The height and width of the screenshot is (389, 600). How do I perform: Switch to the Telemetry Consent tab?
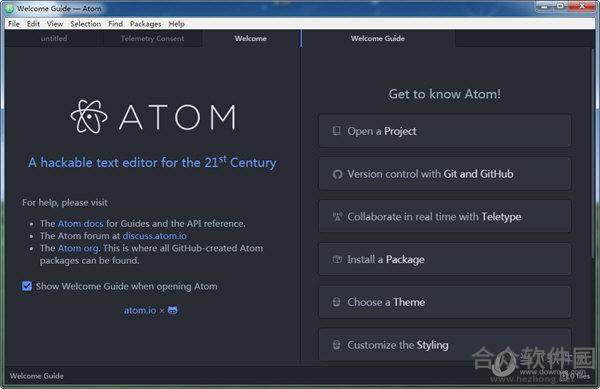[x=152, y=38]
